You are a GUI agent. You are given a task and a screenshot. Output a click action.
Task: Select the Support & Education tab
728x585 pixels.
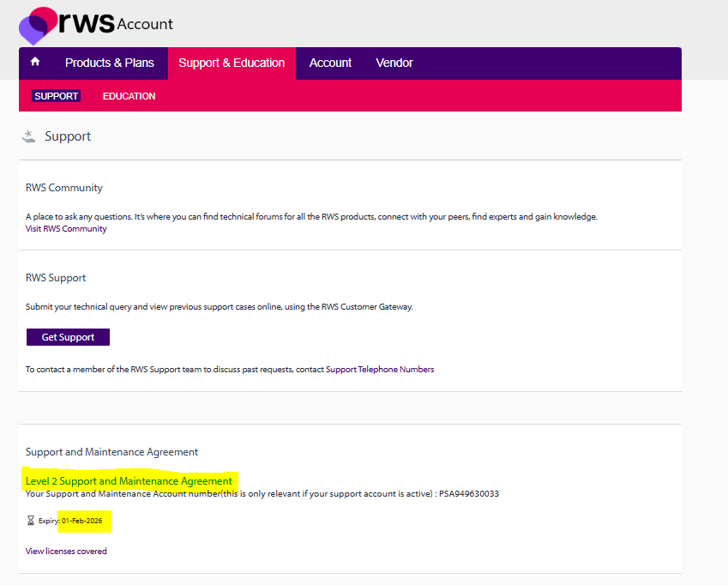(232, 63)
